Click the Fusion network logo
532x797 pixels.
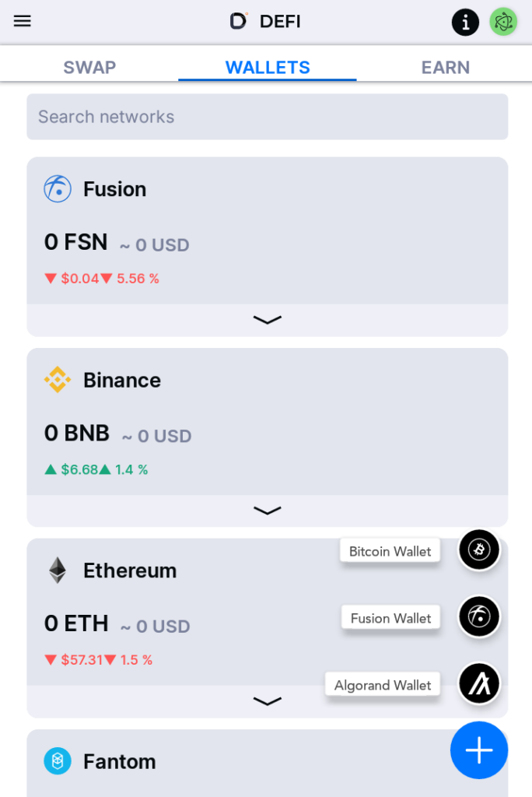pos(58,189)
